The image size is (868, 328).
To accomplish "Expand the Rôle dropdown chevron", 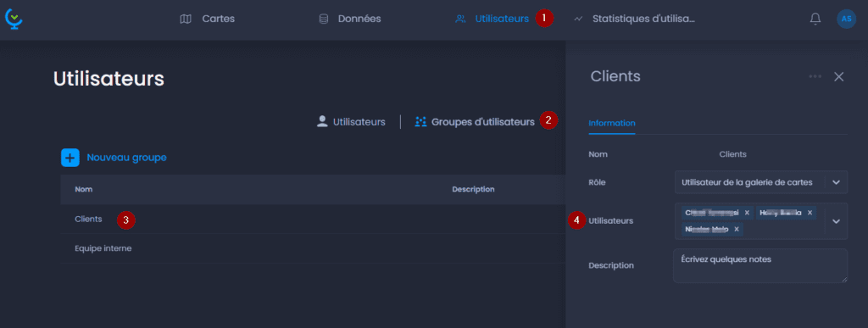I will coord(837,182).
